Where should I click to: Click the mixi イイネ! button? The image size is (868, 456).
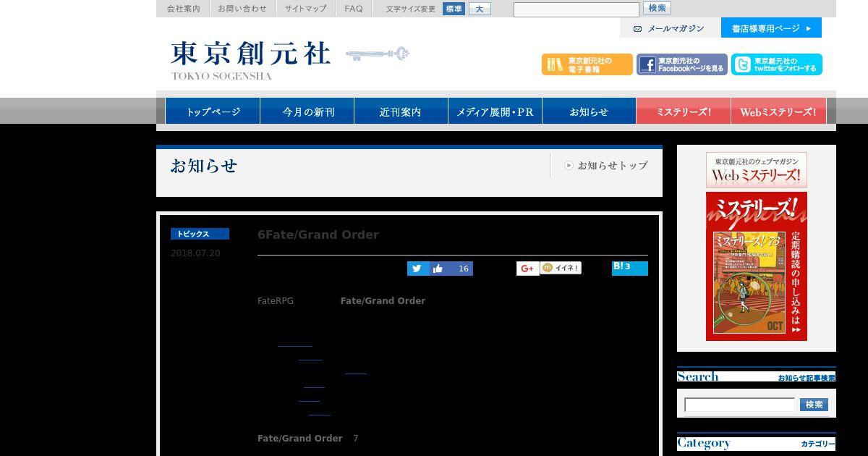(561, 268)
